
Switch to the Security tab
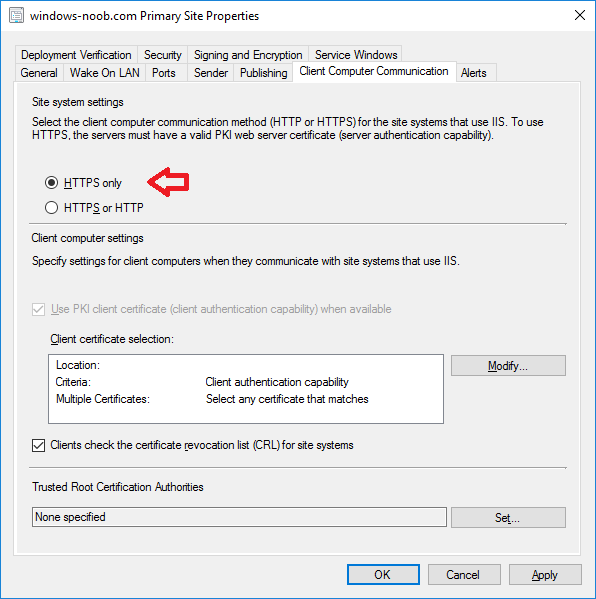click(x=162, y=55)
